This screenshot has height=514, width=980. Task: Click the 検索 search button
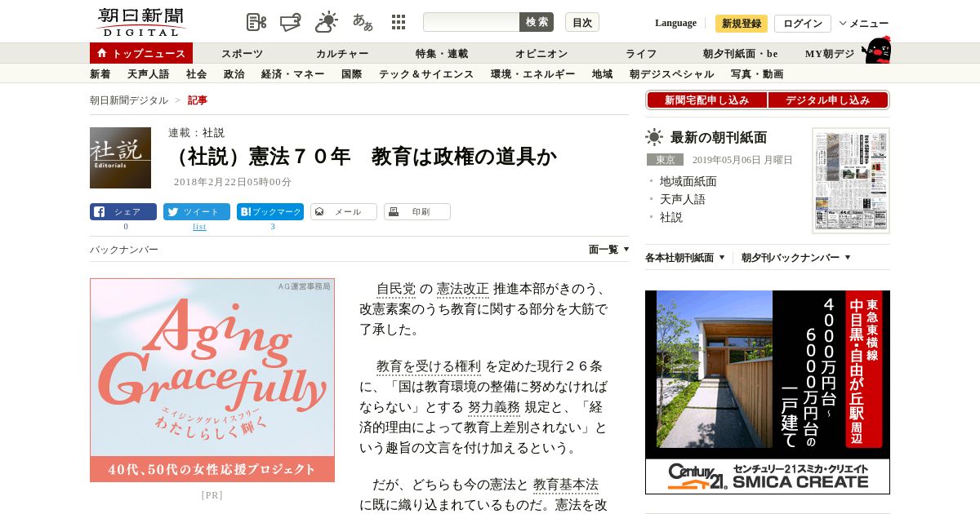(x=537, y=22)
